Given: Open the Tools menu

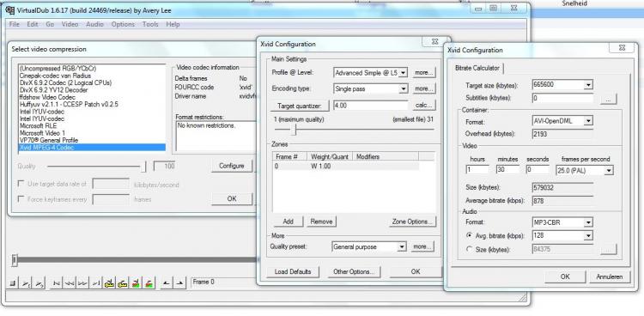Looking at the screenshot, I should [150, 24].
